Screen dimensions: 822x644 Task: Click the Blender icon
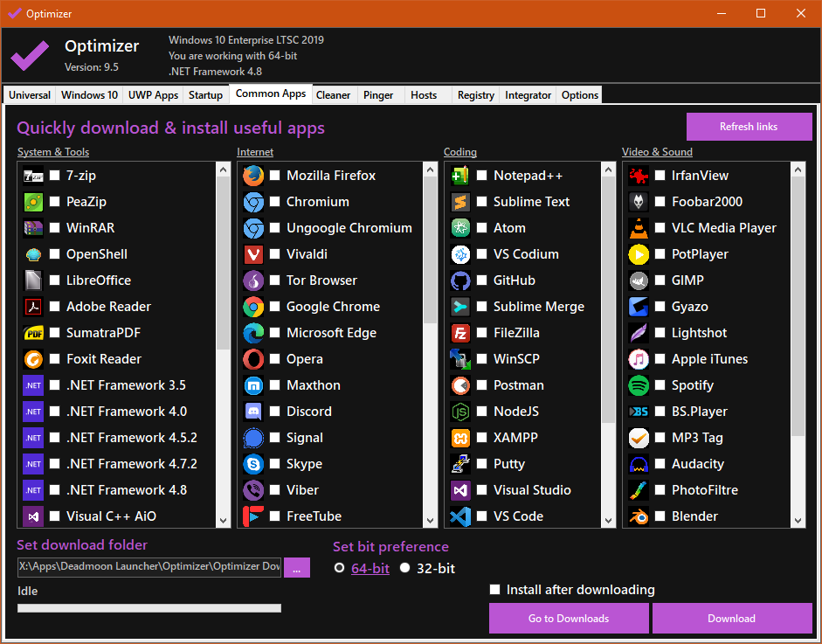pos(639,516)
